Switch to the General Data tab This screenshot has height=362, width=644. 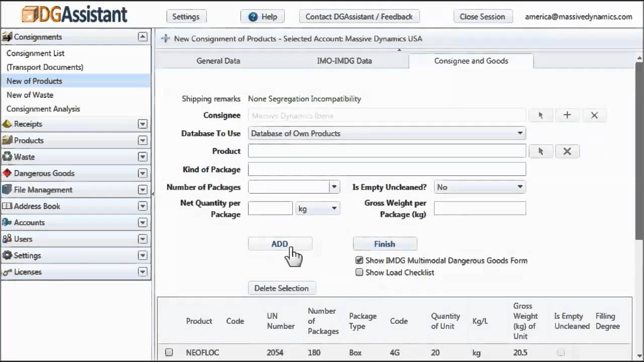[218, 61]
